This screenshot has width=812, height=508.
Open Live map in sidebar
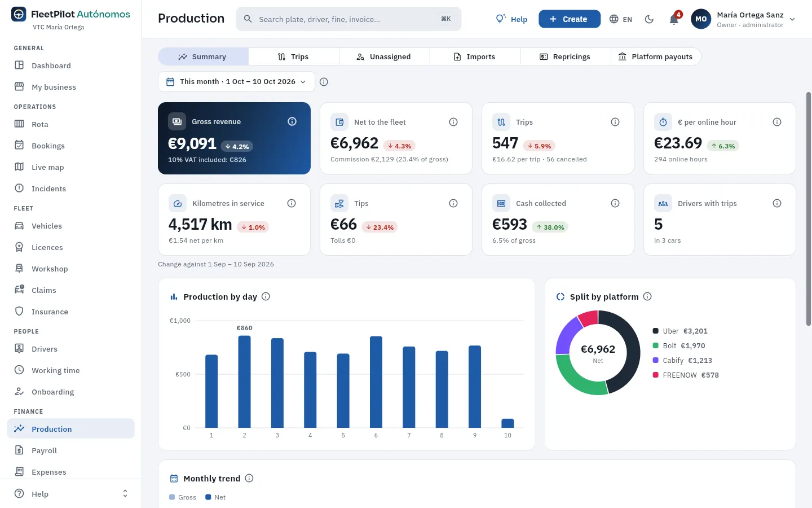coord(70,167)
